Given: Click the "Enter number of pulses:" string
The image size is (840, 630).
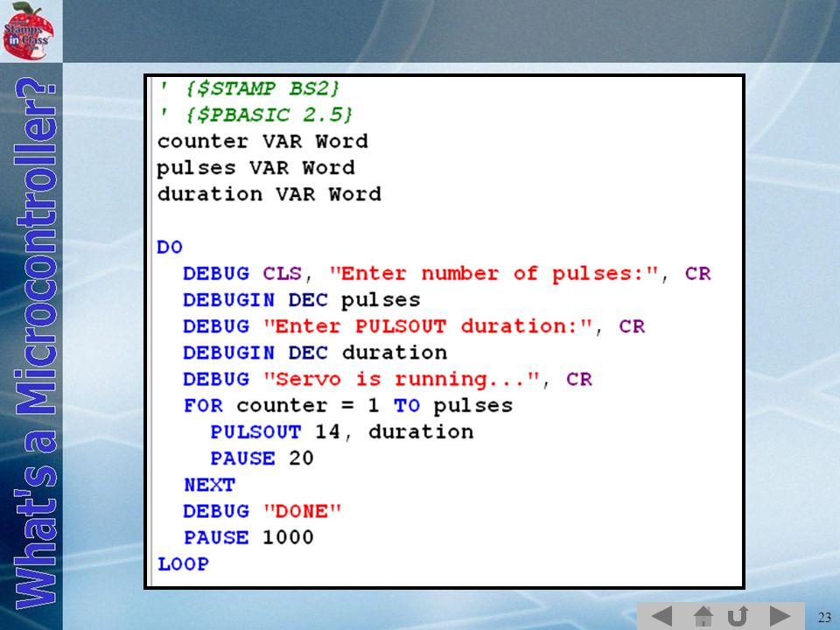Looking at the screenshot, I should click(x=493, y=274).
